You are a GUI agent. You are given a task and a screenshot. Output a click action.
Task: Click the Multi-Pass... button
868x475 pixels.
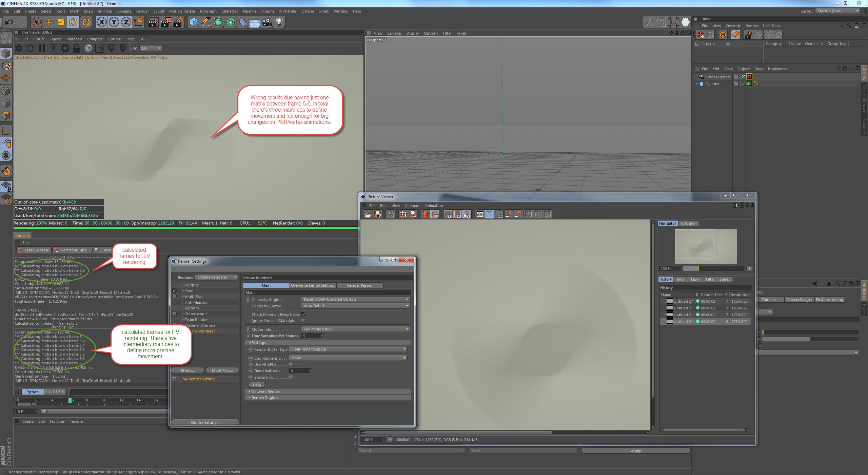222,370
